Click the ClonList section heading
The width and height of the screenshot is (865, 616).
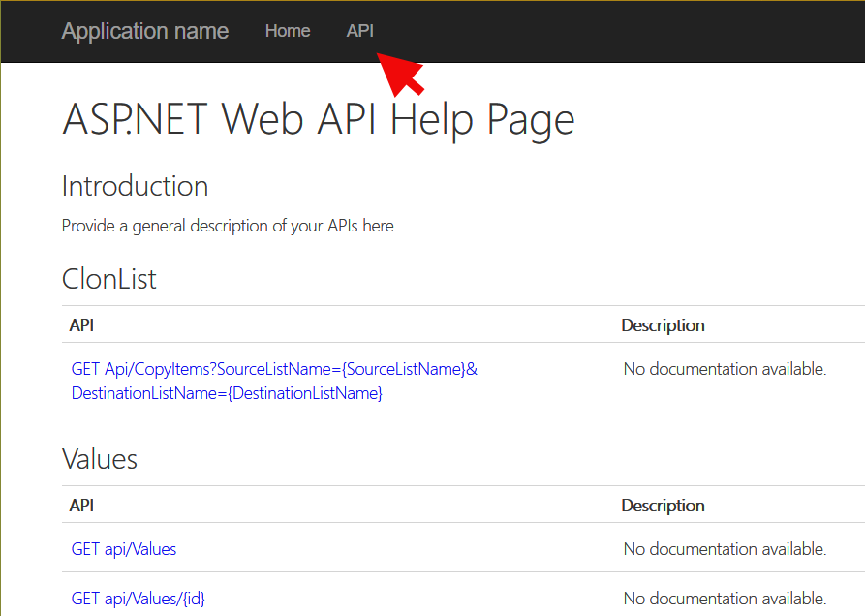coord(107,279)
